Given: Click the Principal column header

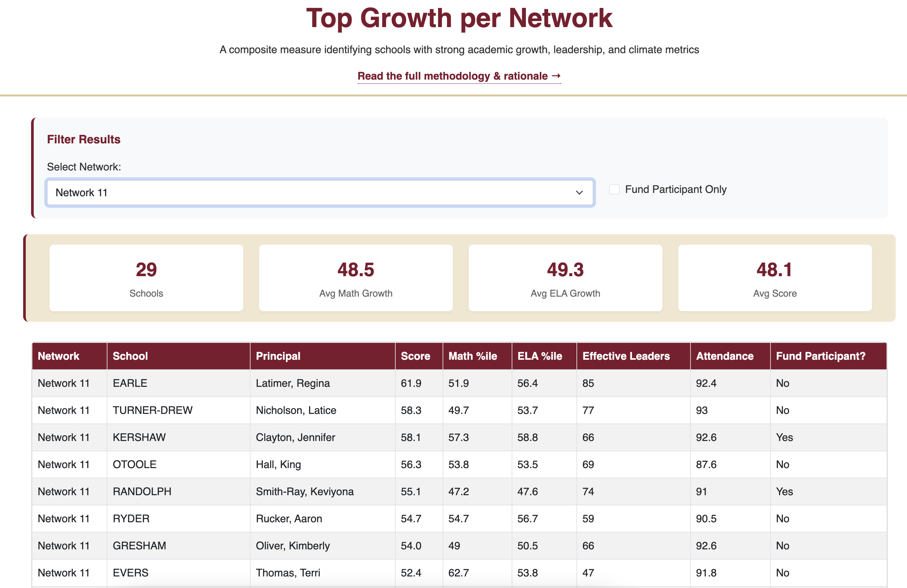Looking at the screenshot, I should point(278,356).
